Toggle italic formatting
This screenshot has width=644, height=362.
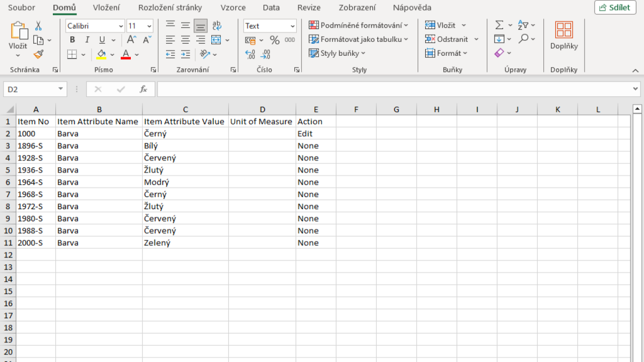tap(87, 39)
